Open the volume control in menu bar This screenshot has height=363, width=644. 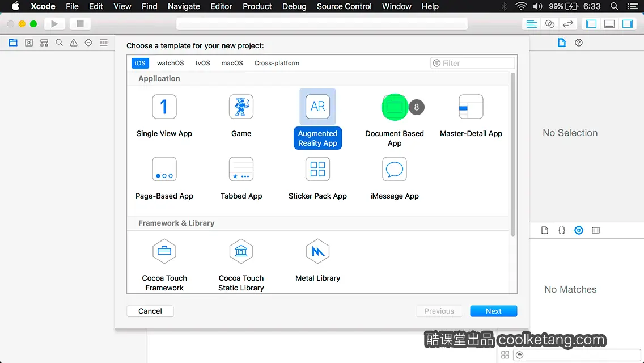pos(537,6)
